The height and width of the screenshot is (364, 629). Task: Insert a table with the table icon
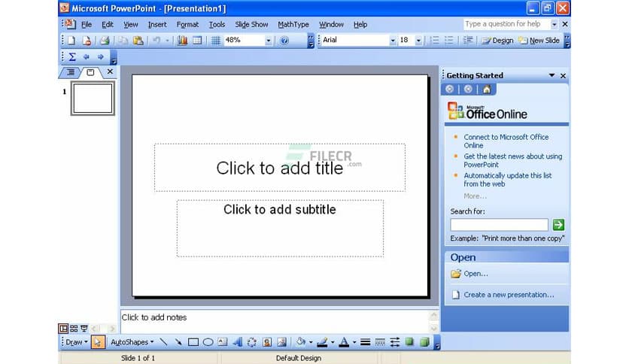(x=197, y=40)
